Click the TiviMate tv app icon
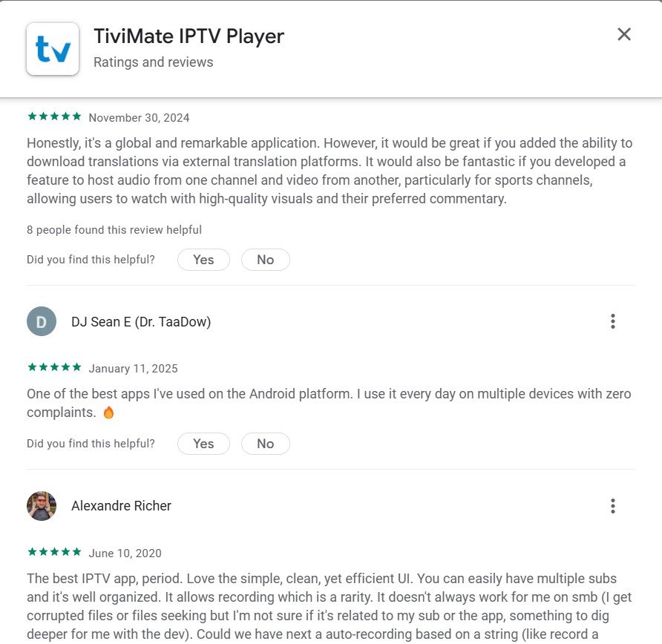This screenshot has height=644, width=662. (x=53, y=49)
